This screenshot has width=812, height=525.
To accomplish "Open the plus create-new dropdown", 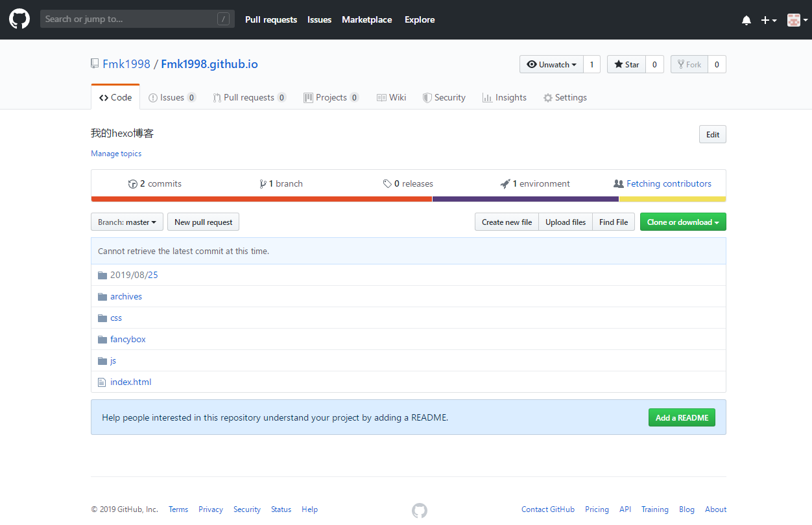I will pos(769,20).
